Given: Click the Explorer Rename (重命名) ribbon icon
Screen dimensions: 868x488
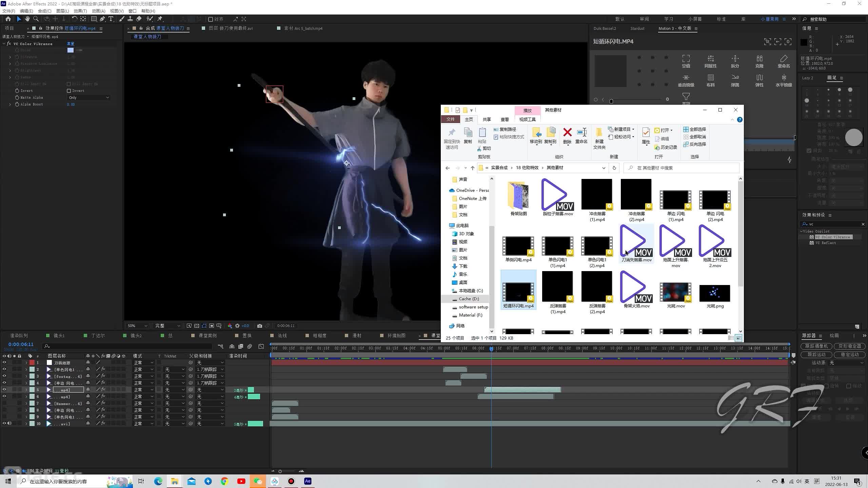Looking at the screenshot, I should 581,136.
